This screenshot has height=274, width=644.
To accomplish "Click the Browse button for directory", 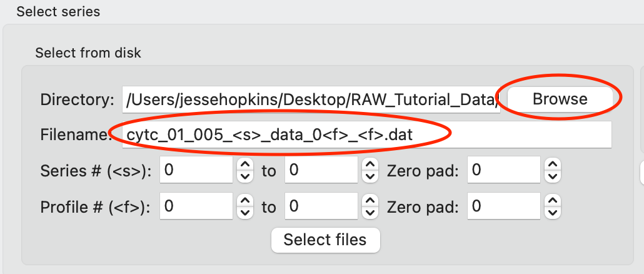I will point(560,99).
